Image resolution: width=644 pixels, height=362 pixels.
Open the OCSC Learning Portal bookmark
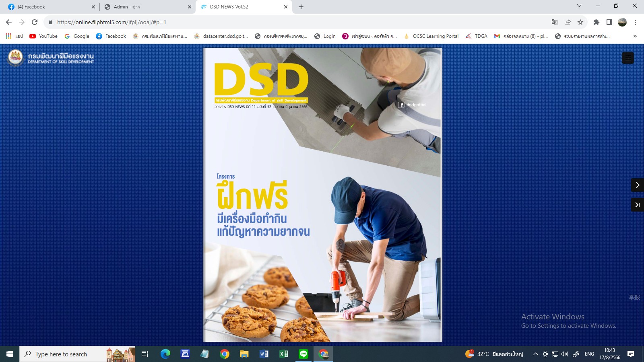(431, 36)
